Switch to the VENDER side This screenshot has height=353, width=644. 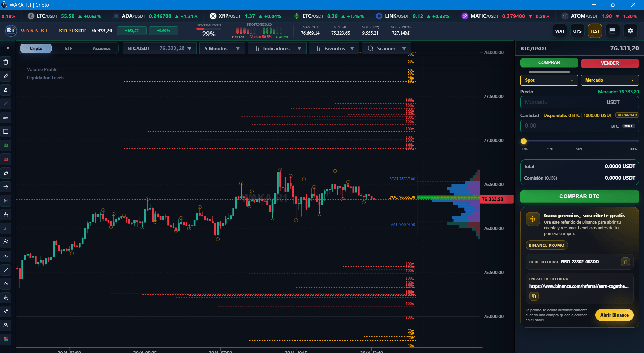pyautogui.click(x=610, y=63)
